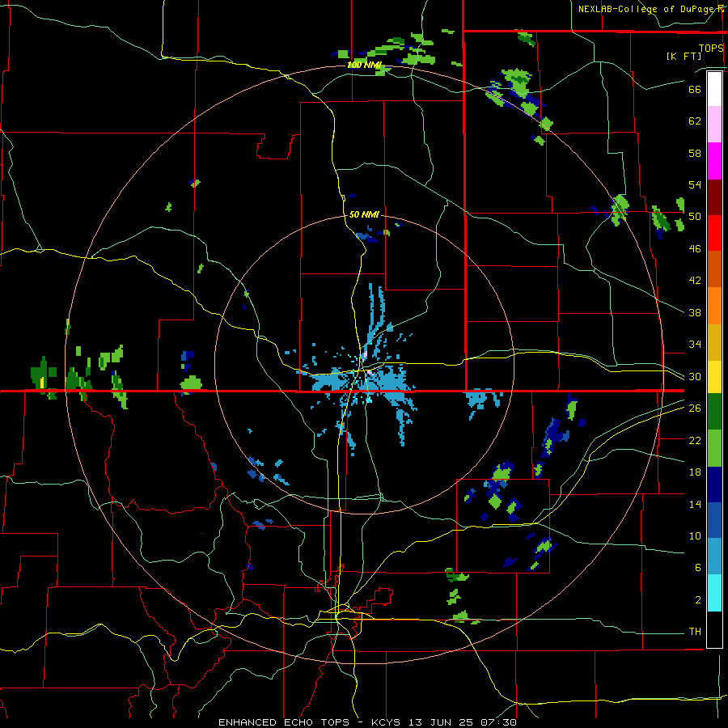Click the legend value 34
This screenshot has height=728, width=728.
tap(695, 345)
